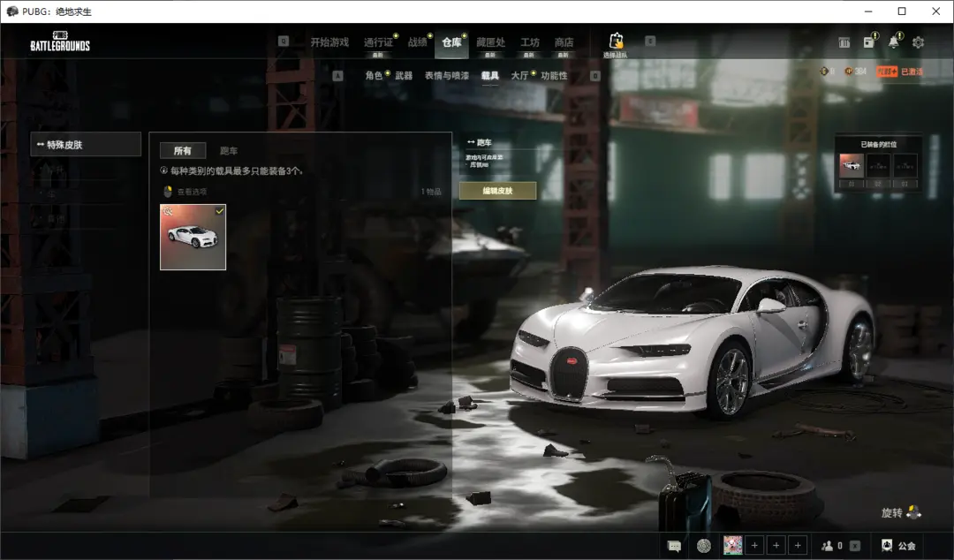
Task: Select equipped slot 01 with car
Action: pyautogui.click(x=852, y=165)
